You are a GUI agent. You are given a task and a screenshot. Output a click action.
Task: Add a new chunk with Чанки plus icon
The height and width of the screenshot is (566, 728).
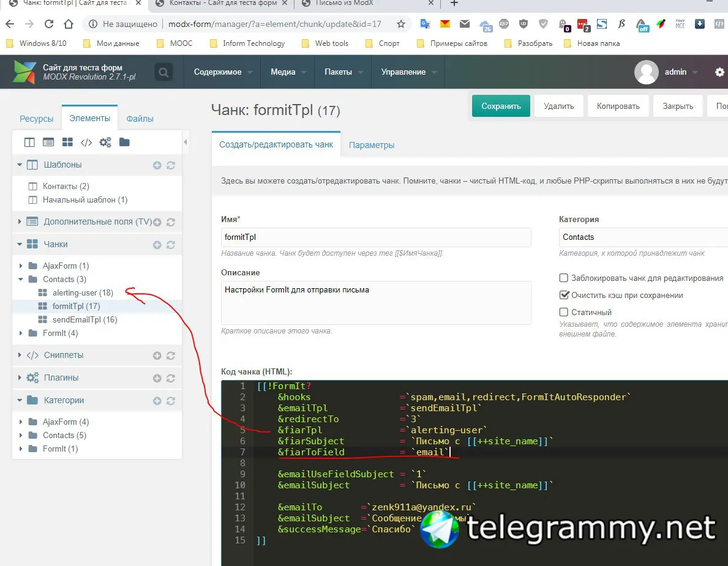[157, 245]
